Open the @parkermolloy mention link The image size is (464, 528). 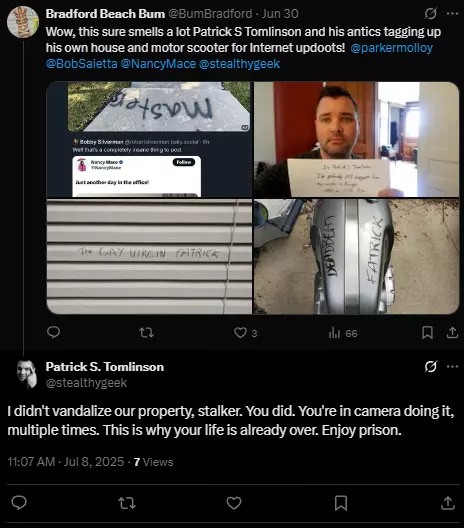point(392,48)
